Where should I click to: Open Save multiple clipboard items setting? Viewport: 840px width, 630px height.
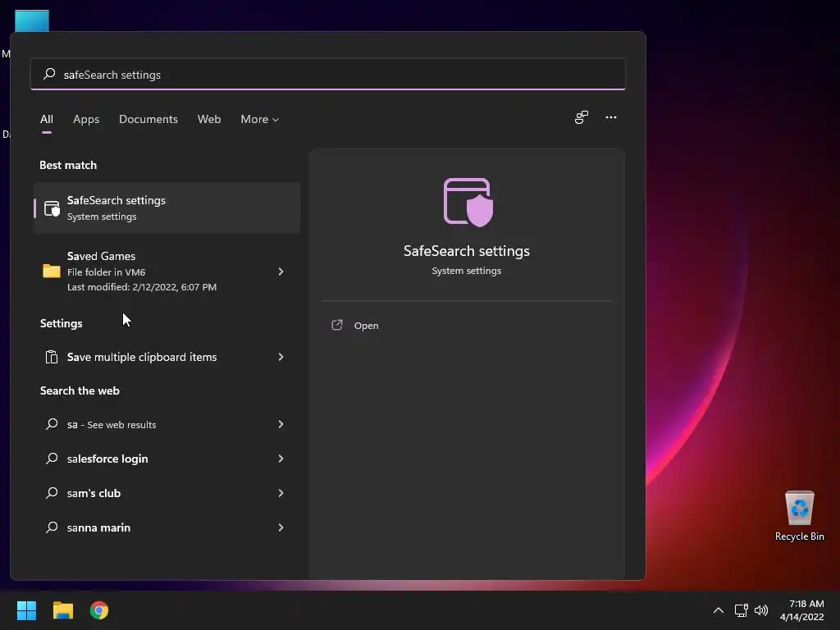pos(167,357)
